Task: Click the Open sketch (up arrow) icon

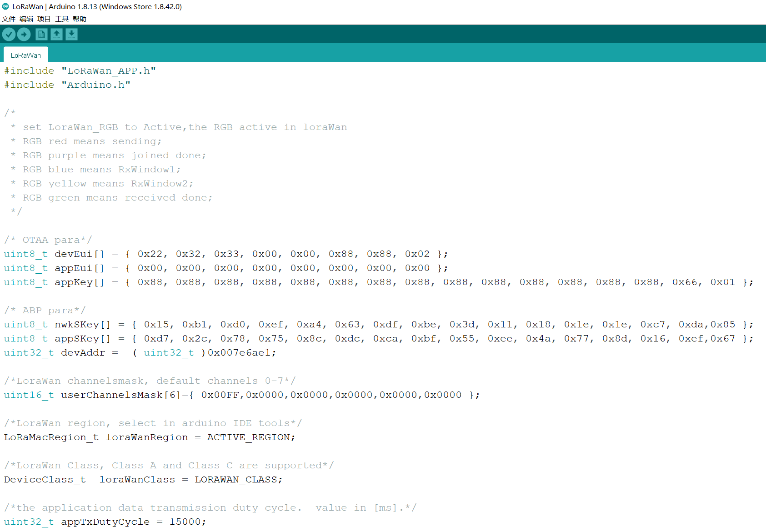Action: tap(56, 34)
